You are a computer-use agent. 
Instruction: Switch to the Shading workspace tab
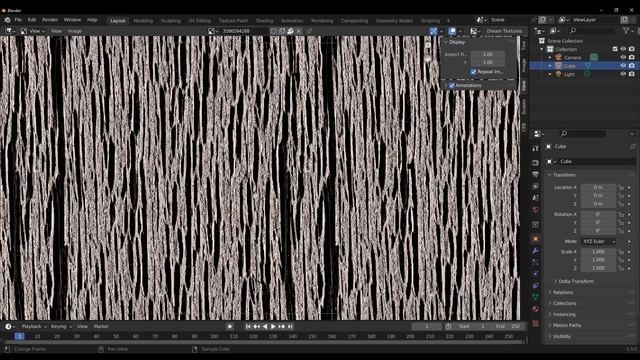click(x=264, y=20)
